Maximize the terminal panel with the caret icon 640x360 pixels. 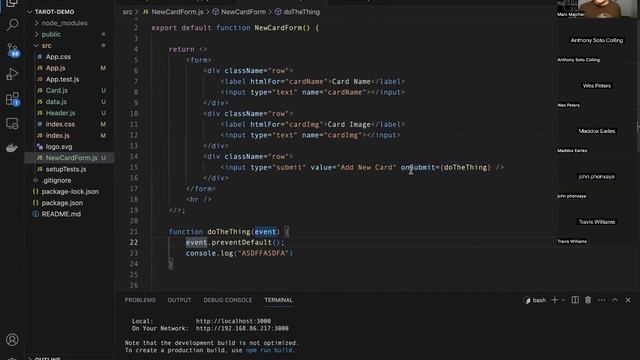pyautogui.click(x=615, y=300)
